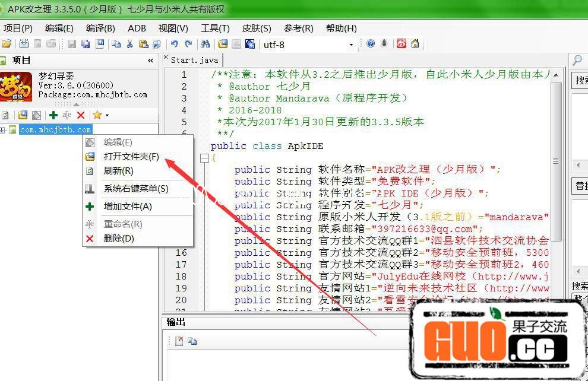The width and height of the screenshot is (588, 381).
Task: Collapse the project panel with double chevron
Action: pos(150,61)
